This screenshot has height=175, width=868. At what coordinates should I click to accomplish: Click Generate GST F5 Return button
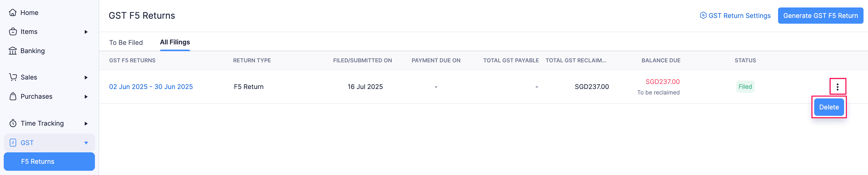(x=820, y=16)
